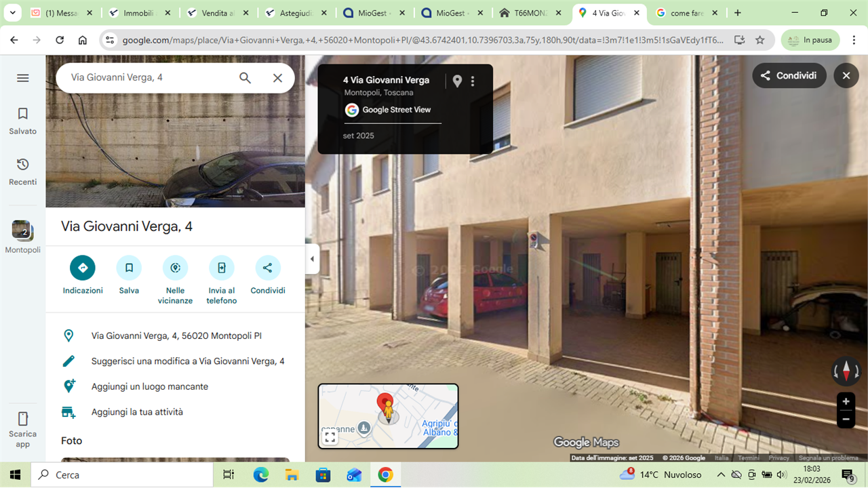The image size is (868, 488).
Task: Open Nelle vicinanze nearby search
Action: [x=175, y=268]
